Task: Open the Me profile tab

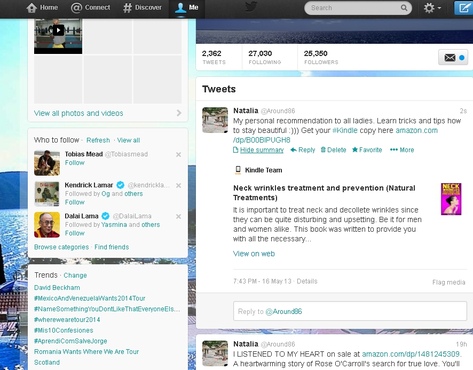Action: 187,8
